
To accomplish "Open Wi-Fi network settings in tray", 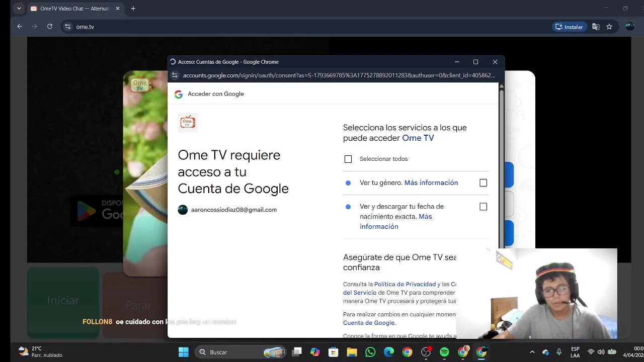I will click(591, 352).
